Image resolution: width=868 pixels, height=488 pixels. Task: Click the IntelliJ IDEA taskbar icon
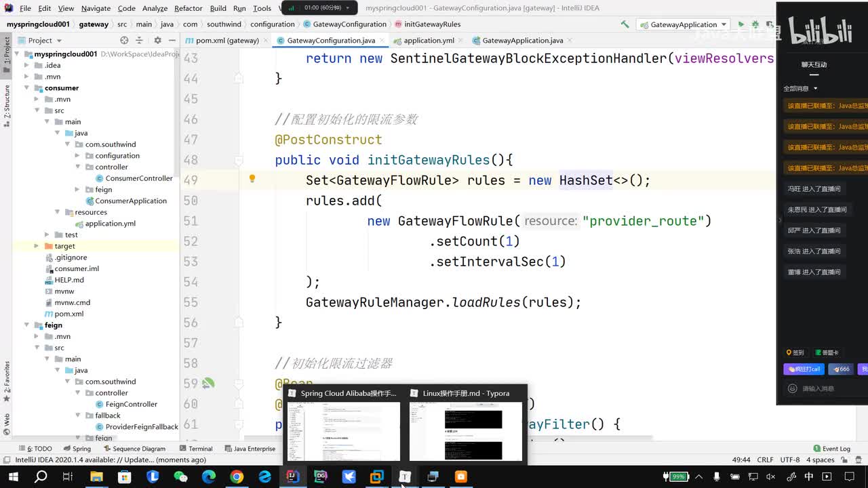coord(292,476)
